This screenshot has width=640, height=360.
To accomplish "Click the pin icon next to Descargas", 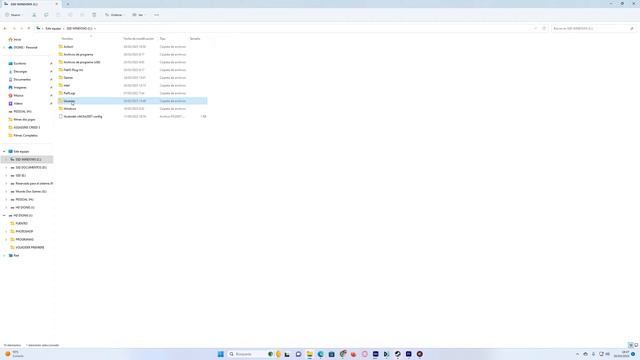I will pyautogui.click(x=51, y=71).
